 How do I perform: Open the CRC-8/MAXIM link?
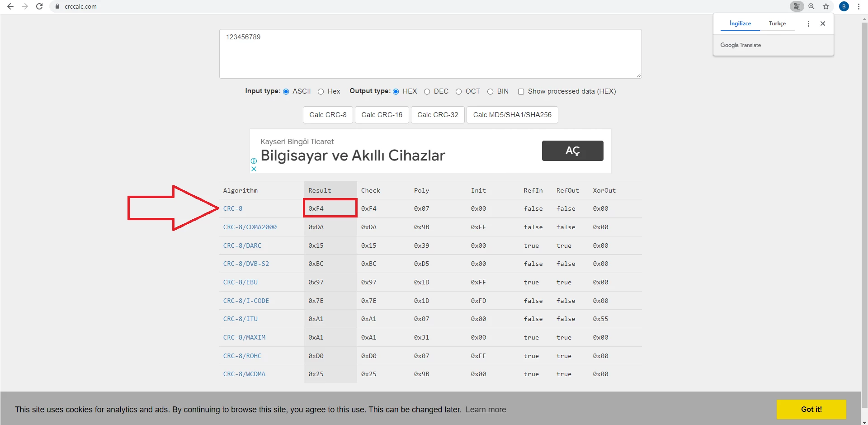[244, 337]
